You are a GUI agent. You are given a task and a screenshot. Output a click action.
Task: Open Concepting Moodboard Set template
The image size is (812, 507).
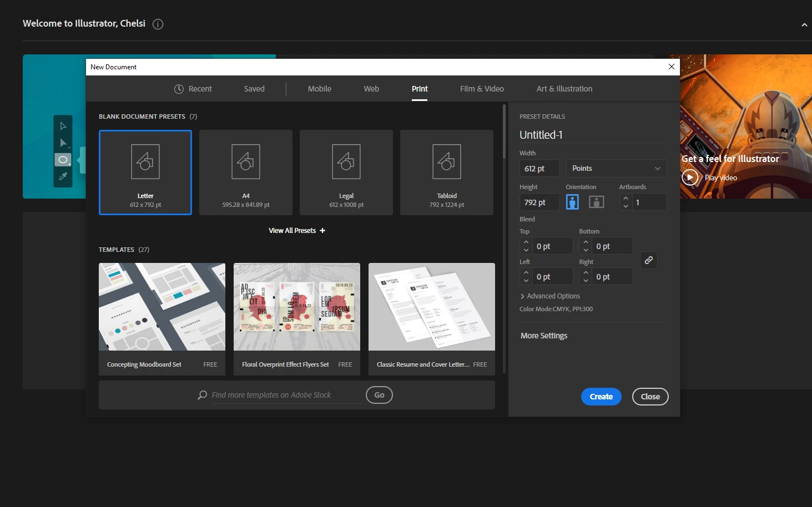[162, 319]
